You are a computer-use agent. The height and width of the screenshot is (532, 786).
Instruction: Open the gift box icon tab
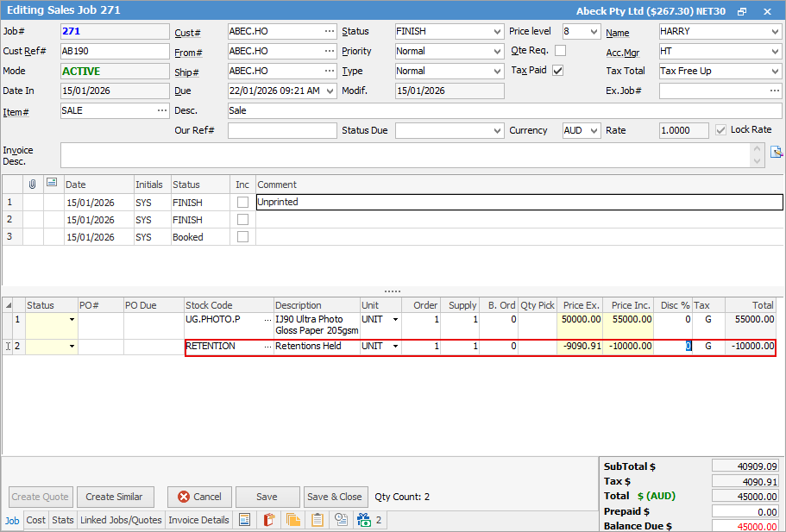pos(363,520)
